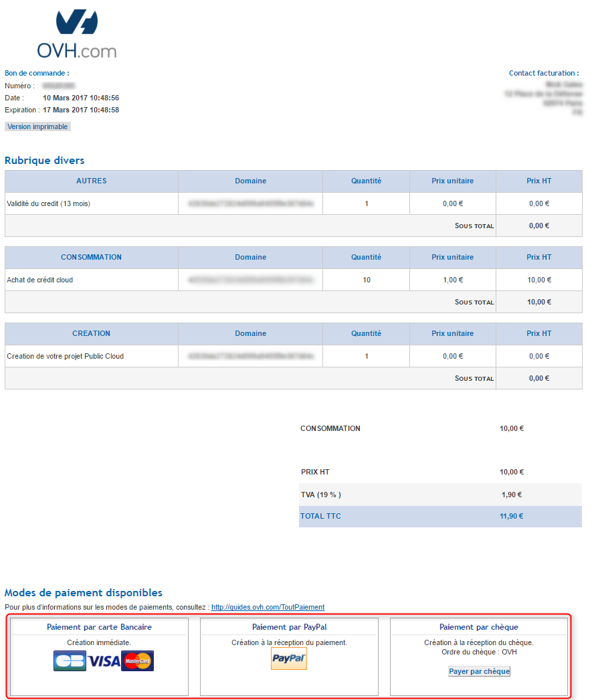Click Création immédiate text under card payment
Viewport: 596px width, 700px height.
point(99,642)
